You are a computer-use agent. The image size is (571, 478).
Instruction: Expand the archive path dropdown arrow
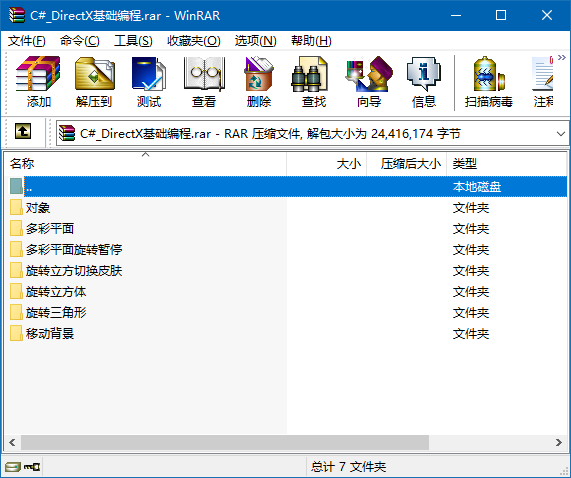(561, 134)
